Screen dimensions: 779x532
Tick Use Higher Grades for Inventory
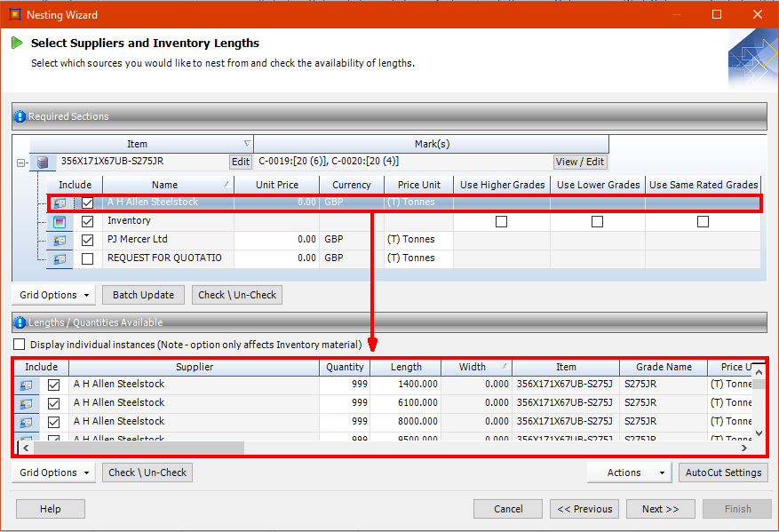501,221
